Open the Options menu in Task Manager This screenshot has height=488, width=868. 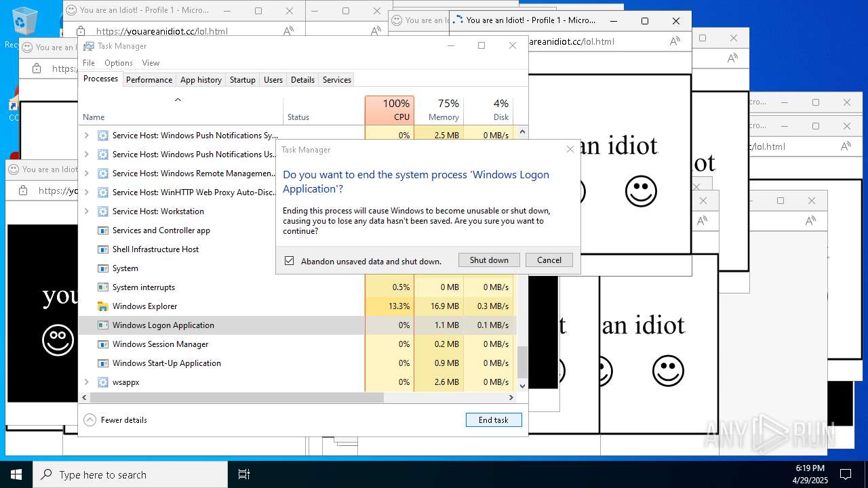[119, 63]
